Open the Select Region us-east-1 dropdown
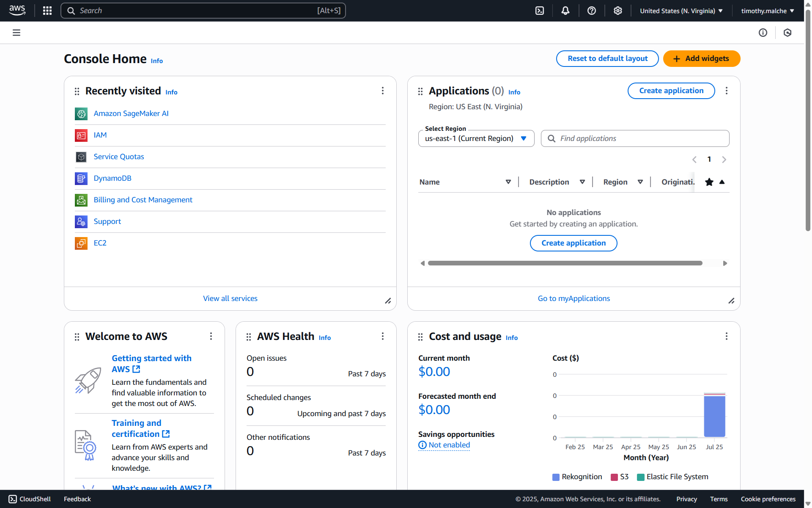The width and height of the screenshot is (812, 508). pos(476,138)
